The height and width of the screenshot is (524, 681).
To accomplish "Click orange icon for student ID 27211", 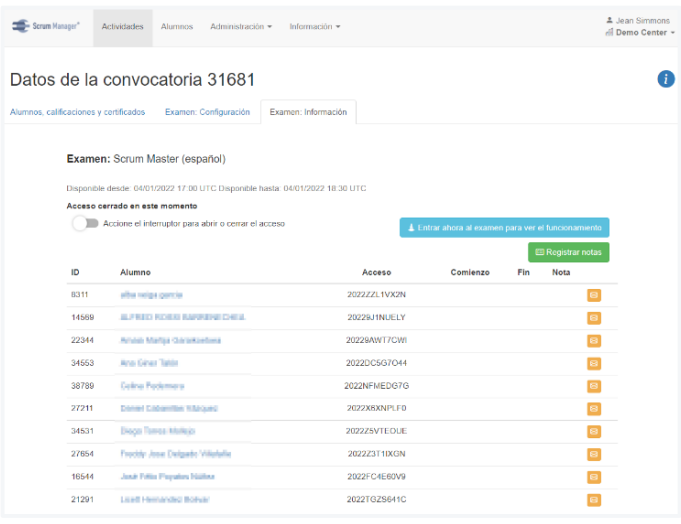I will tap(593, 409).
